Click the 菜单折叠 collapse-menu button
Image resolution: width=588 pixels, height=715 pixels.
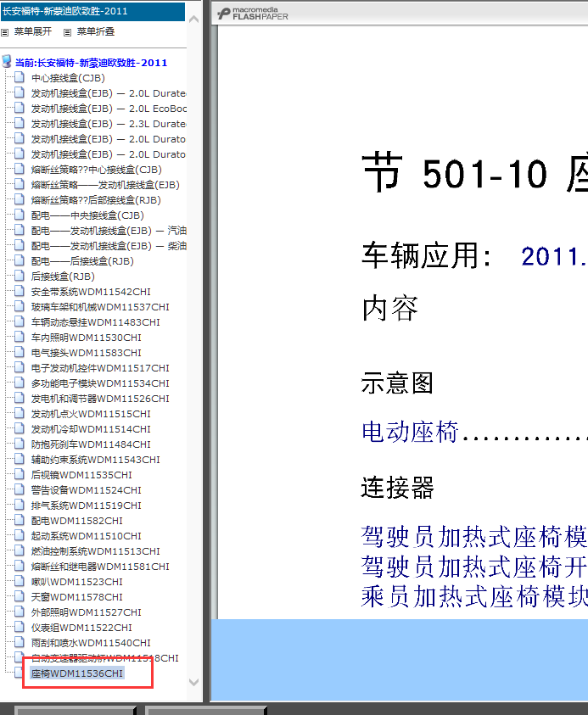tap(95, 31)
